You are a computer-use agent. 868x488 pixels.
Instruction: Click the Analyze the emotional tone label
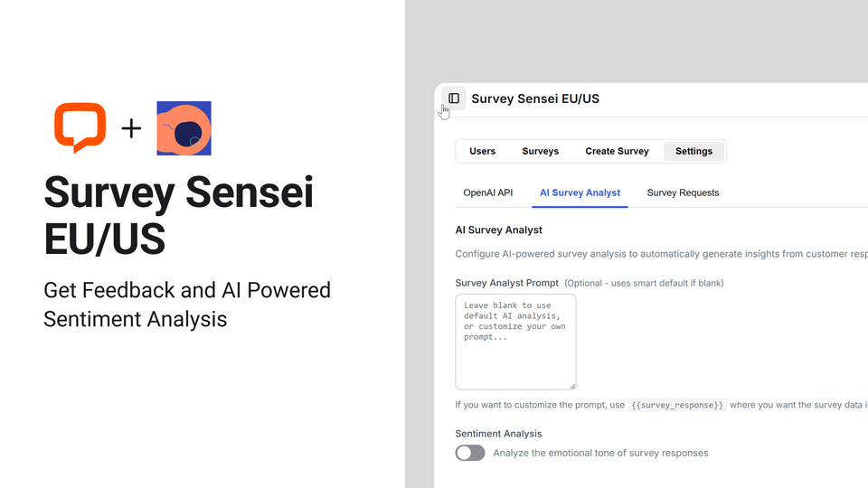coord(600,453)
